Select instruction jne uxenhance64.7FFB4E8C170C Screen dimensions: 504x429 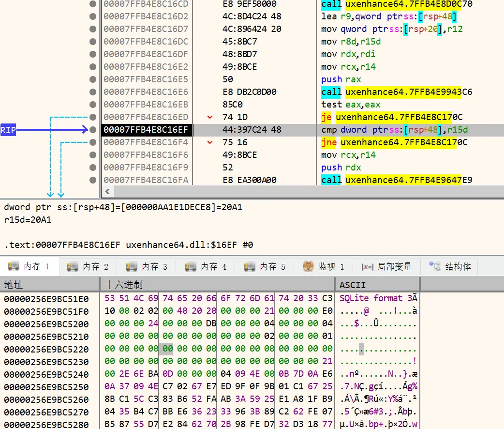(394, 142)
